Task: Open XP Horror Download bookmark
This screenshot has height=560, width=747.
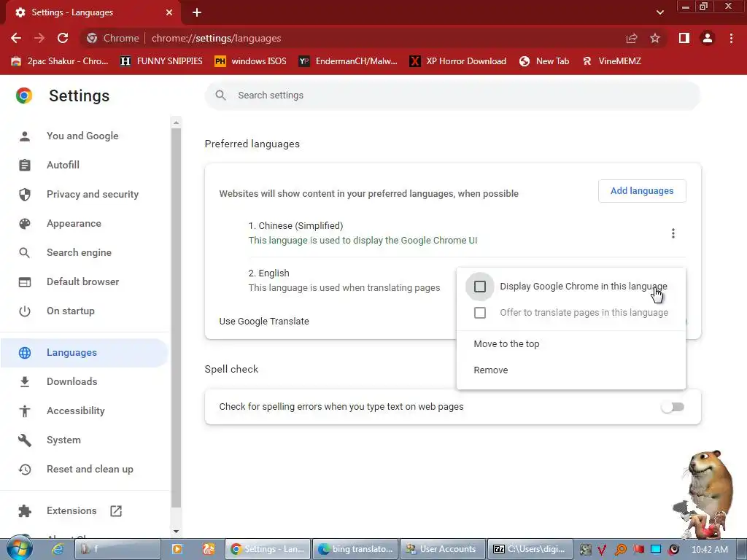Action: (x=458, y=61)
